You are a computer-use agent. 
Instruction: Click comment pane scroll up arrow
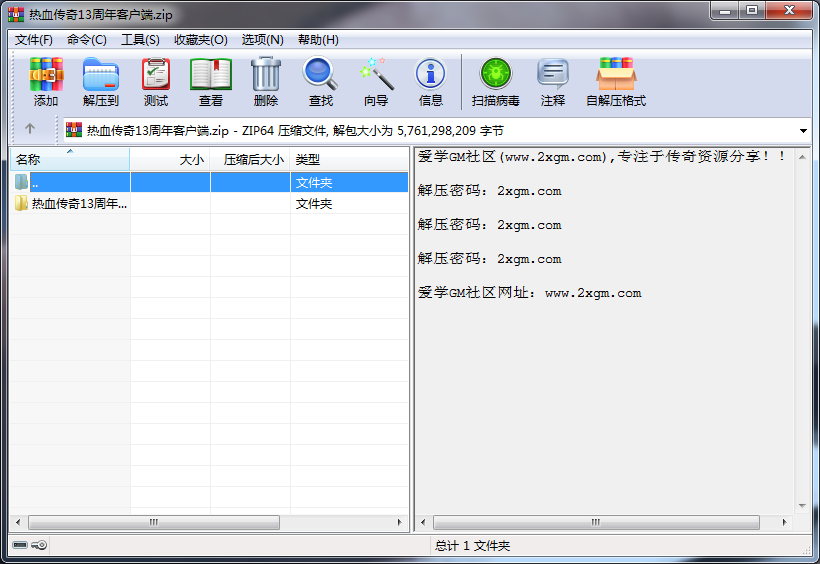(802, 156)
